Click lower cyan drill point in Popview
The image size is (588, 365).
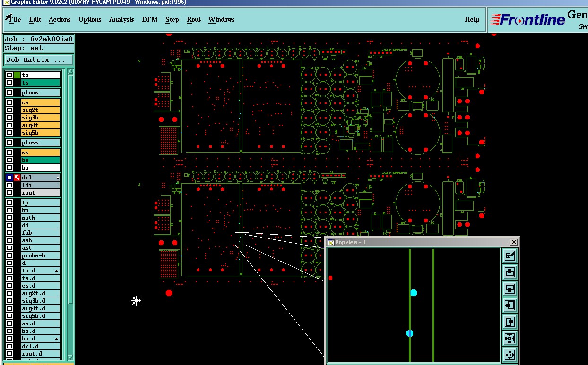tap(410, 333)
